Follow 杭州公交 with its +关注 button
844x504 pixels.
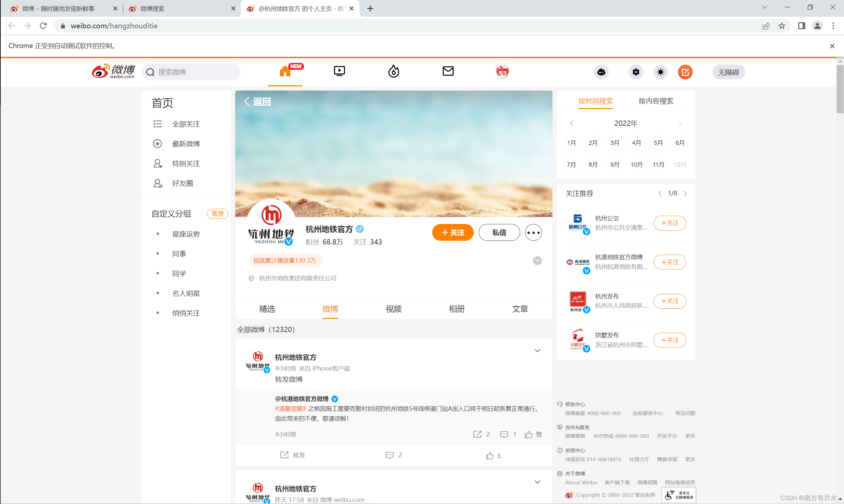[x=669, y=223]
